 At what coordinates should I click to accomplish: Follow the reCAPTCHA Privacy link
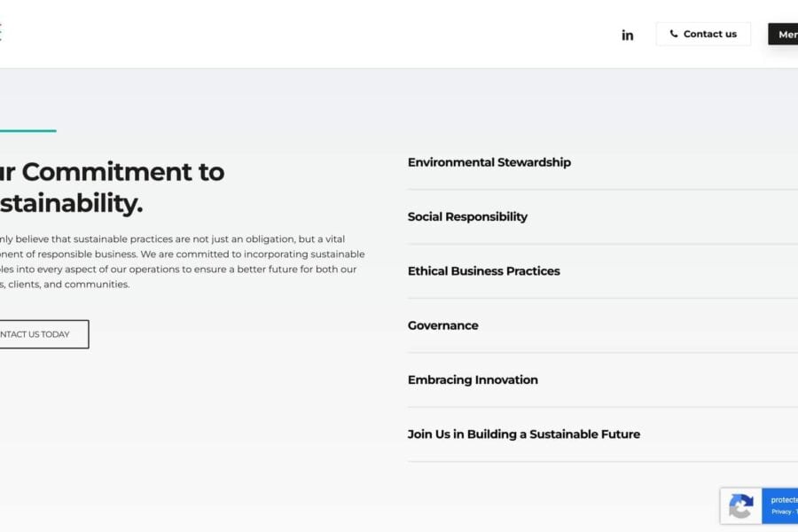point(781,512)
